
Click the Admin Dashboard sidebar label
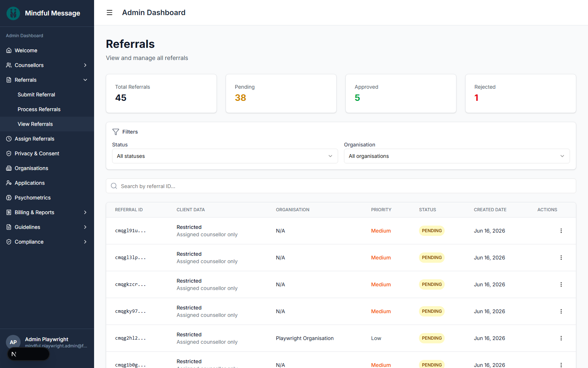(x=25, y=36)
